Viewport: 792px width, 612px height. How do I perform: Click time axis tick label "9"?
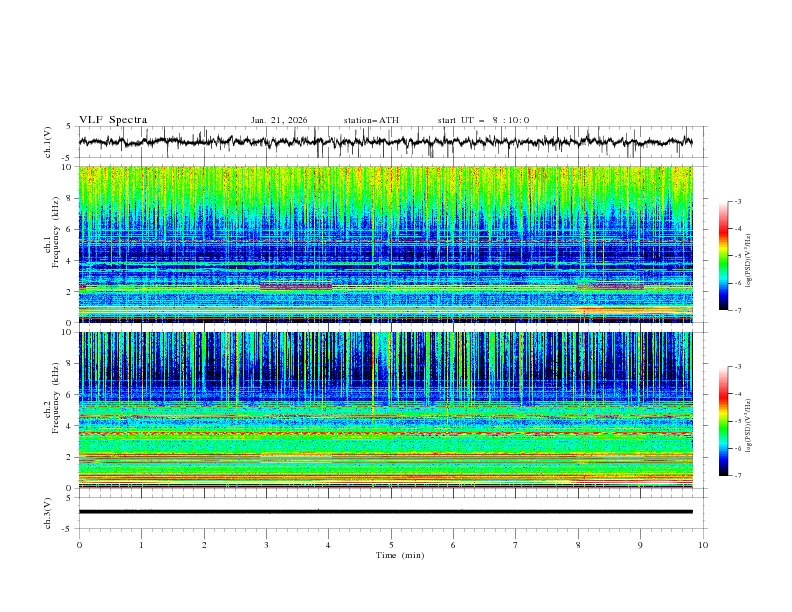(640, 545)
